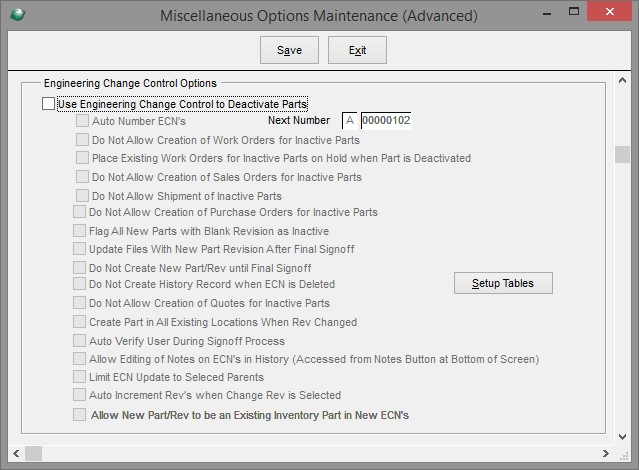639x470 pixels.
Task: Toggle Place Existing Work Orders on Hold option
Action: click(x=82, y=157)
